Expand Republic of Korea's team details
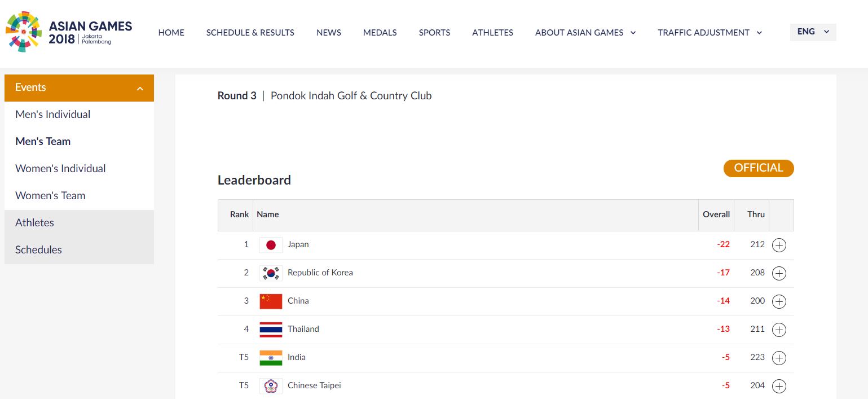Screen dimensions: 868x399 [779, 273]
